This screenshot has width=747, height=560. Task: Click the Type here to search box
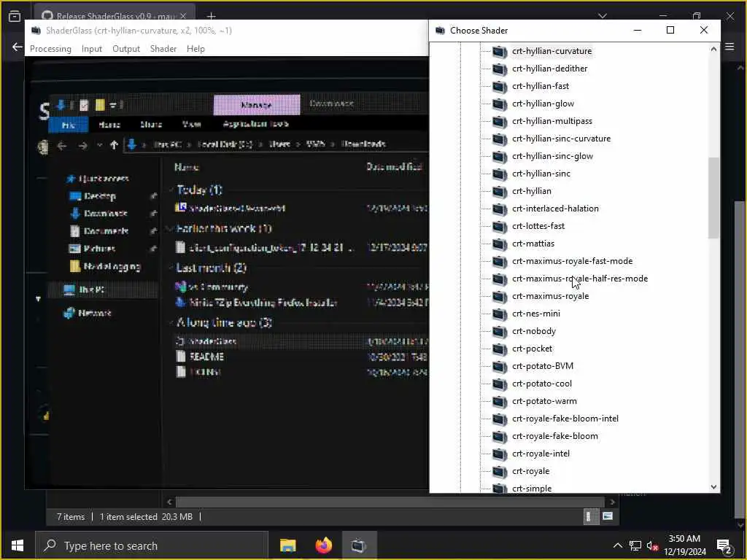[x=152, y=545]
